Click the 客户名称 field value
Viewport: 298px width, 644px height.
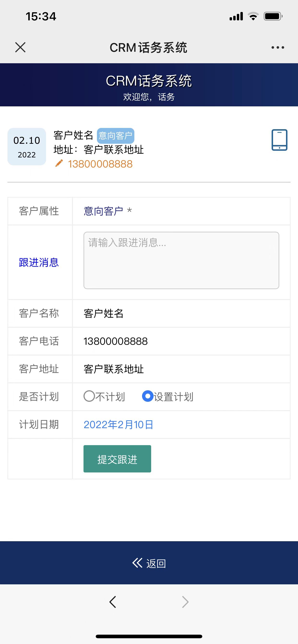[x=103, y=314]
